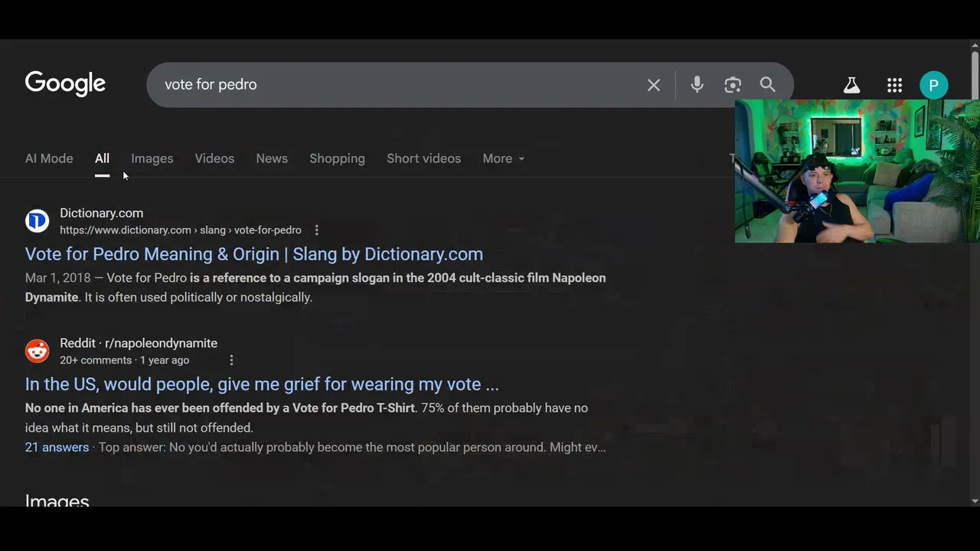Click the dictionary.com URL breadcrumb
Image resolution: width=980 pixels, height=551 pixels.
point(181,230)
